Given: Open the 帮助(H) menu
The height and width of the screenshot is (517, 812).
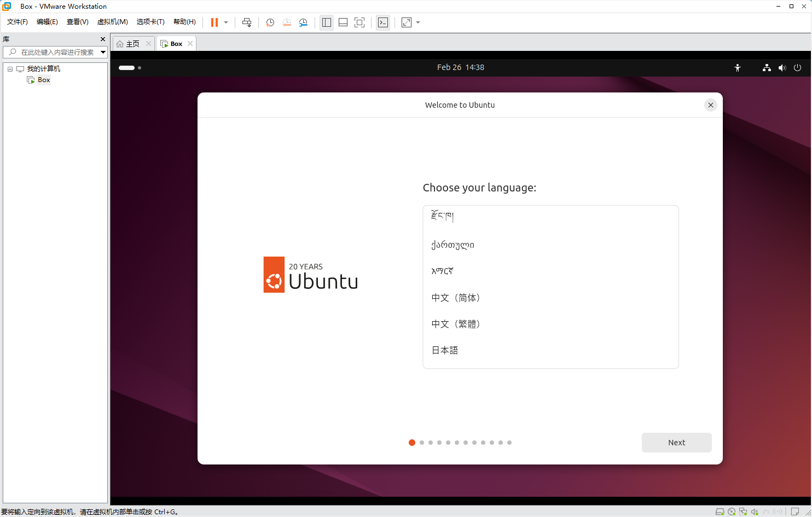Looking at the screenshot, I should click(184, 22).
